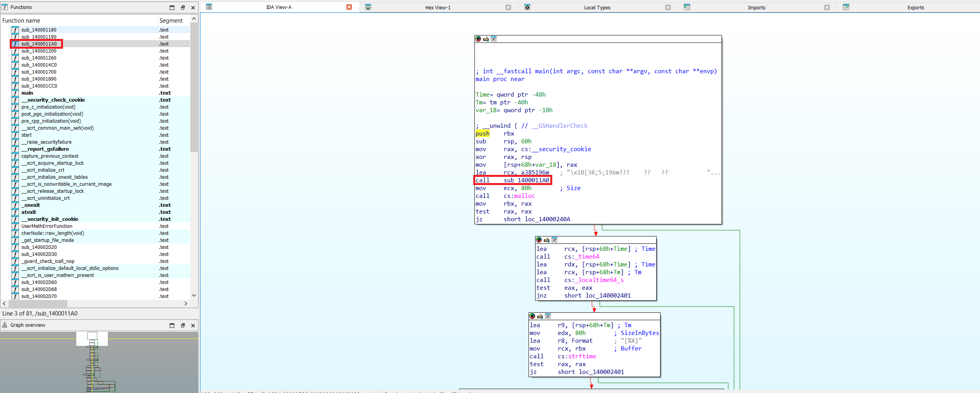Click the malloc reference in the graph
This screenshot has width=980, height=393.
click(524, 196)
